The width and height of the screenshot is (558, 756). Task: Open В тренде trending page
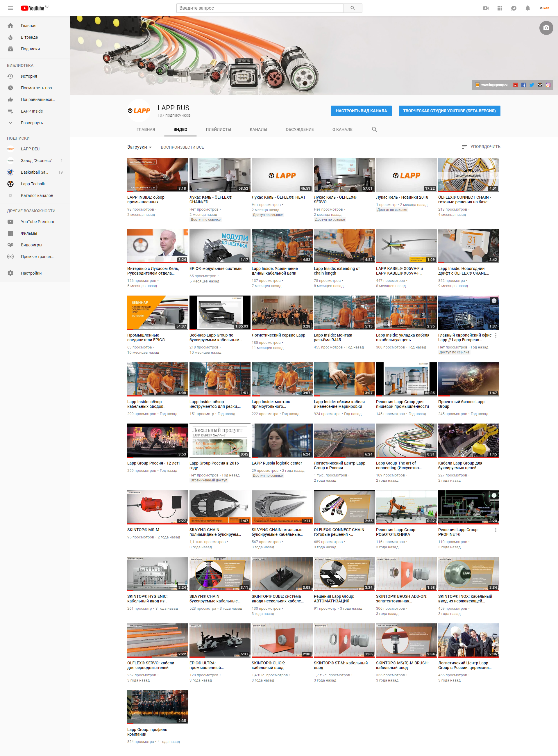35,37
